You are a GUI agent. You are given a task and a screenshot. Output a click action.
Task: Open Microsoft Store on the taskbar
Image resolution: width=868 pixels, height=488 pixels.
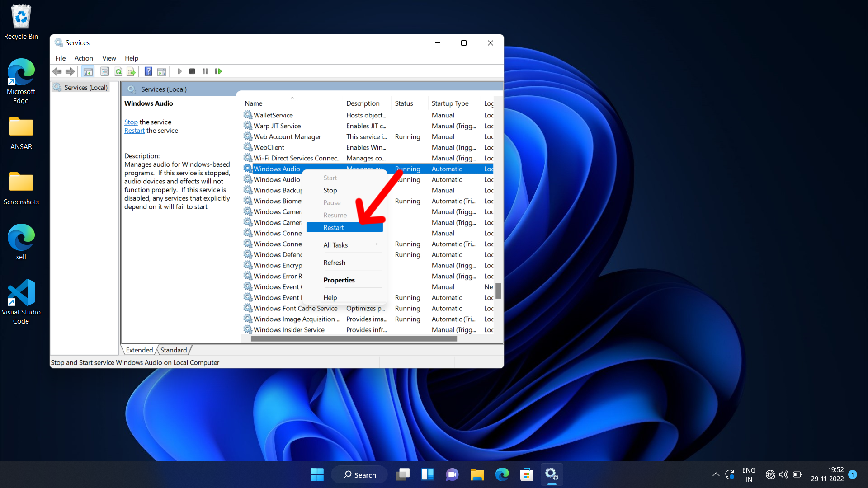(x=527, y=474)
